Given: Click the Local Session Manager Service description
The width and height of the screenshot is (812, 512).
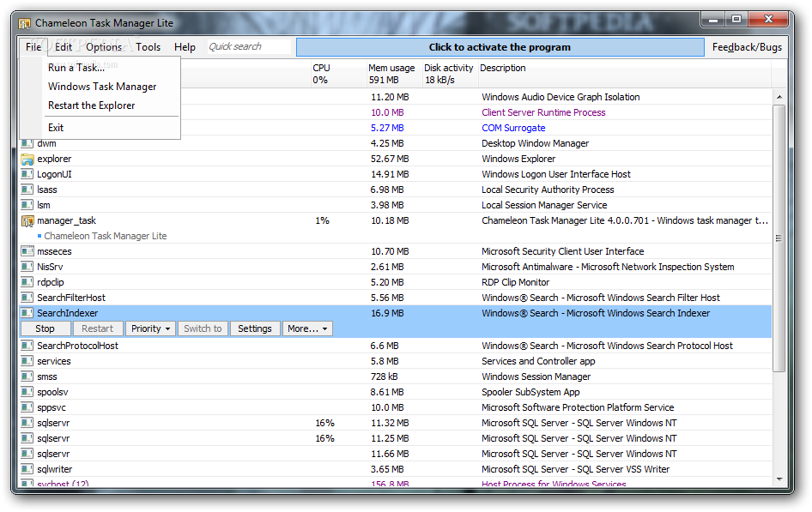Looking at the screenshot, I should pos(544,205).
